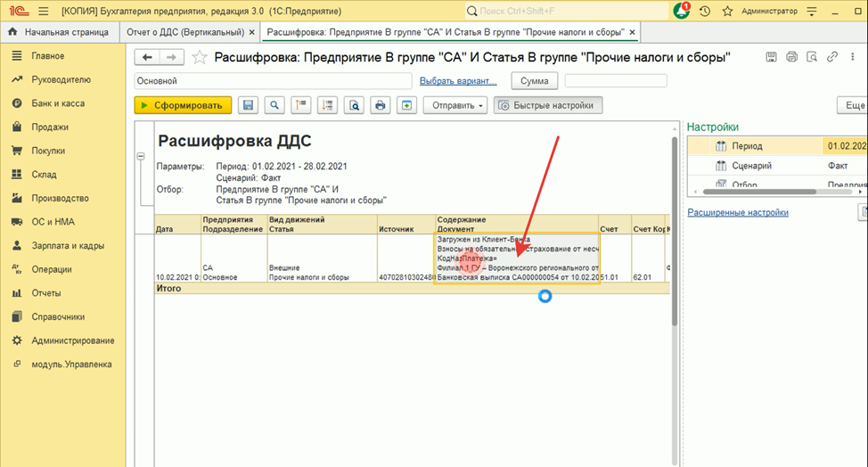
Task: Go forward with the right arrow
Action: coord(172,57)
